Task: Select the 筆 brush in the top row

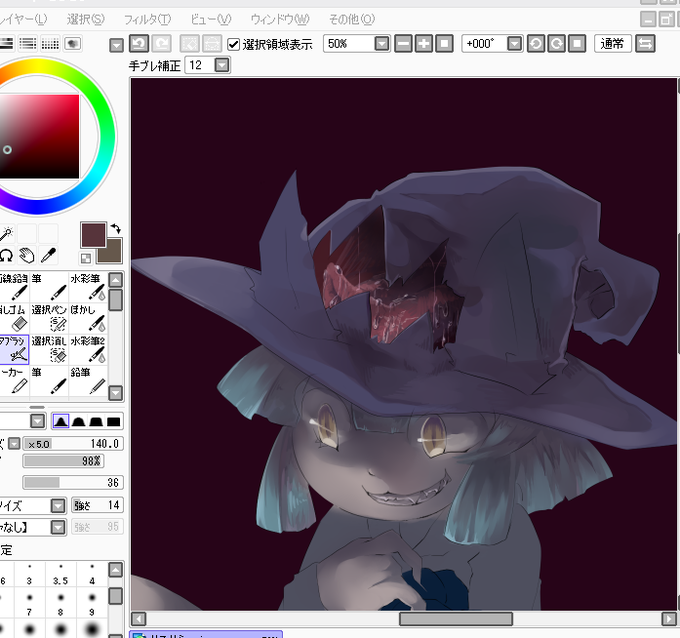Action: (49, 287)
